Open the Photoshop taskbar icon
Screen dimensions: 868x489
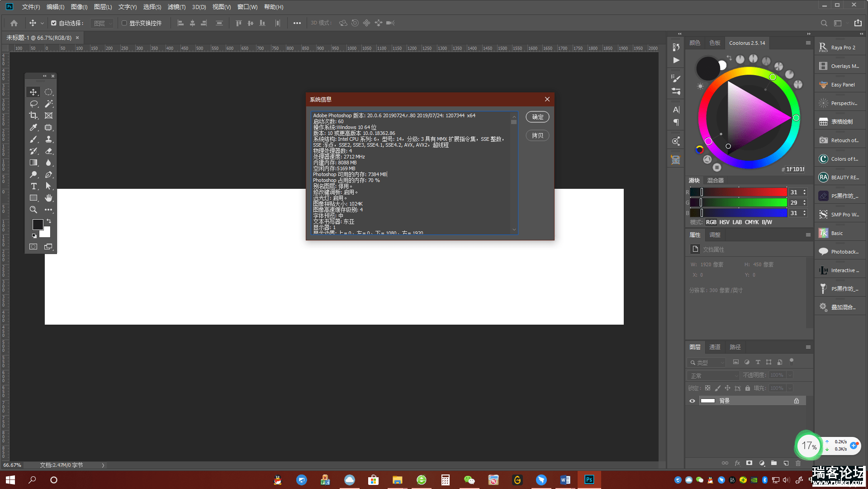tap(589, 479)
